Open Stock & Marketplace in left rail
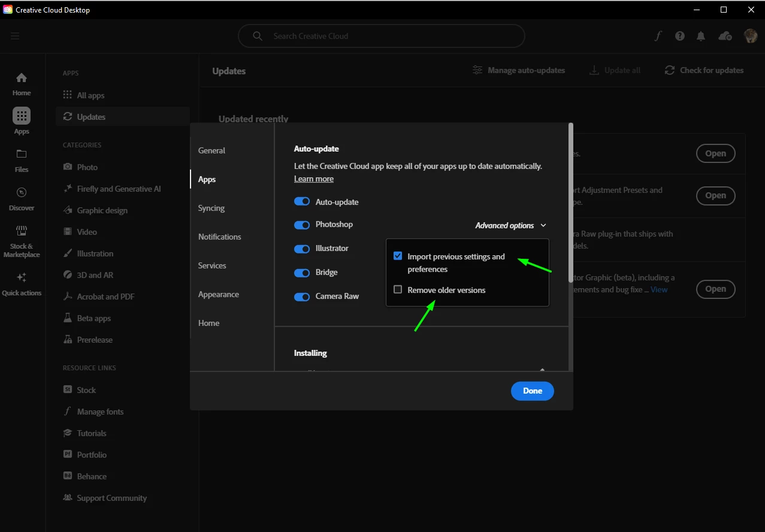 (x=22, y=241)
